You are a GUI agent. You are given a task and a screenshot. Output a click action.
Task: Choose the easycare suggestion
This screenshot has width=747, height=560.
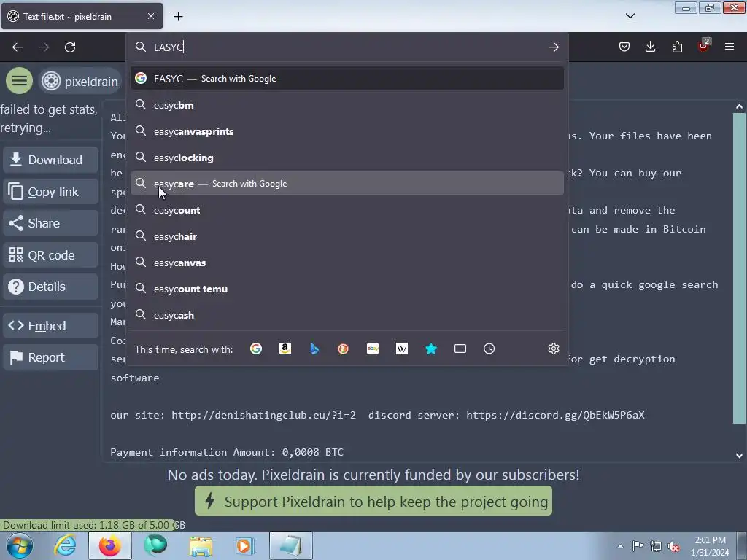pyautogui.click(x=347, y=183)
